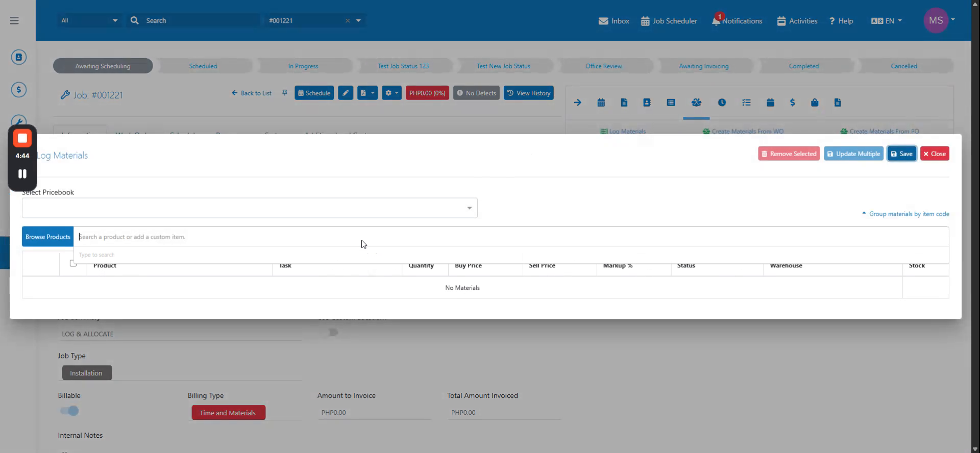Open the calendar grid panel icon

(601, 103)
